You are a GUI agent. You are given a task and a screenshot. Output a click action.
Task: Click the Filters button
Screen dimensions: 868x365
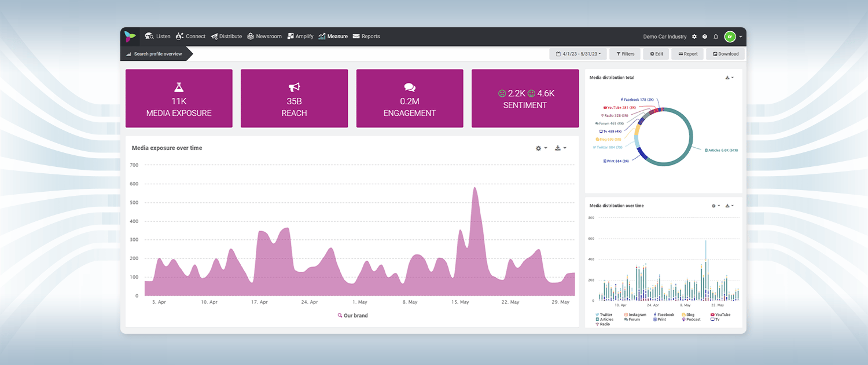click(x=624, y=54)
